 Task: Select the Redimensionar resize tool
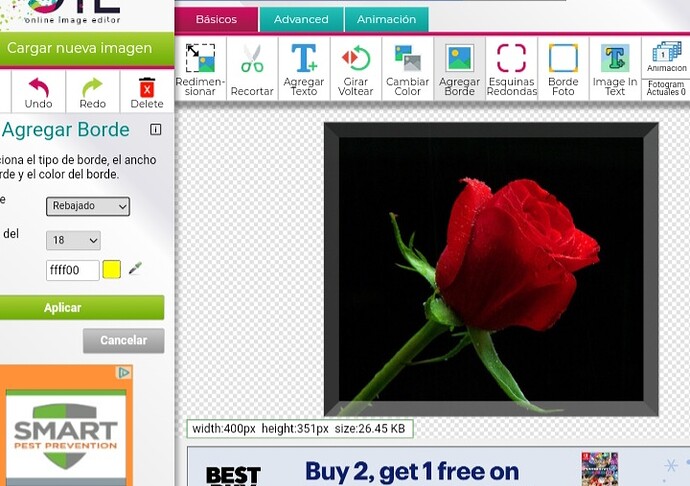click(200, 68)
